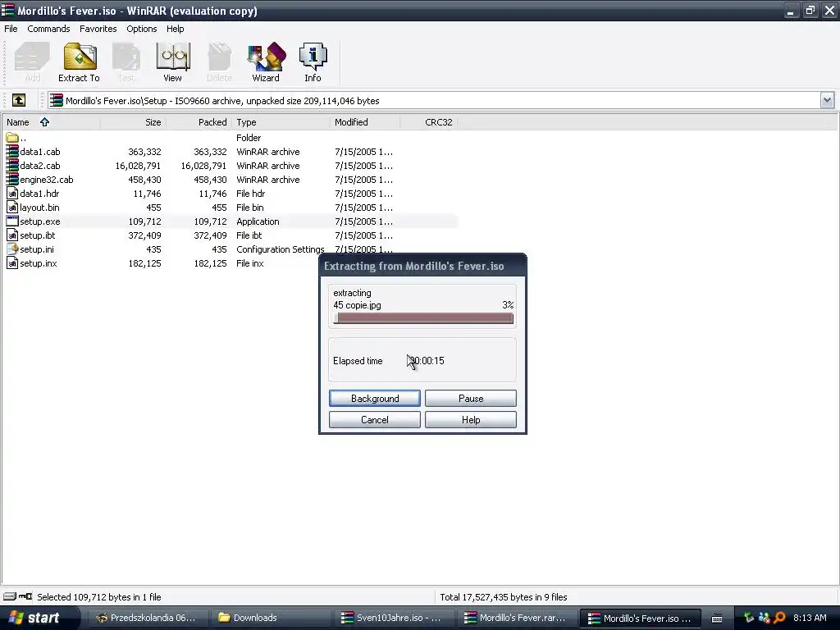Click the setup.ibt file icon

[12, 235]
